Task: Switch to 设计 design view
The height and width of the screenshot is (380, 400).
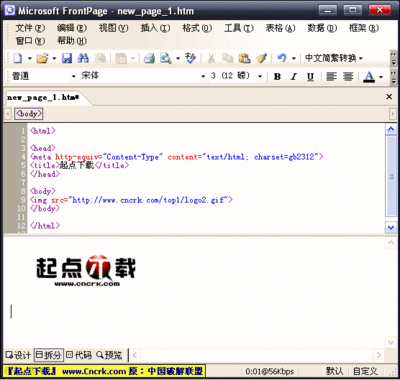Action: [x=18, y=355]
